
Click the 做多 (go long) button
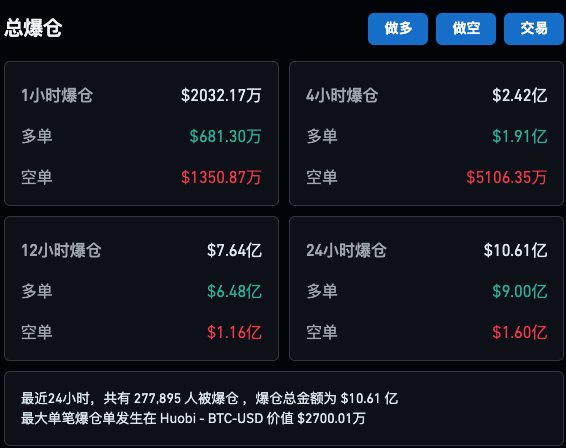click(x=398, y=29)
